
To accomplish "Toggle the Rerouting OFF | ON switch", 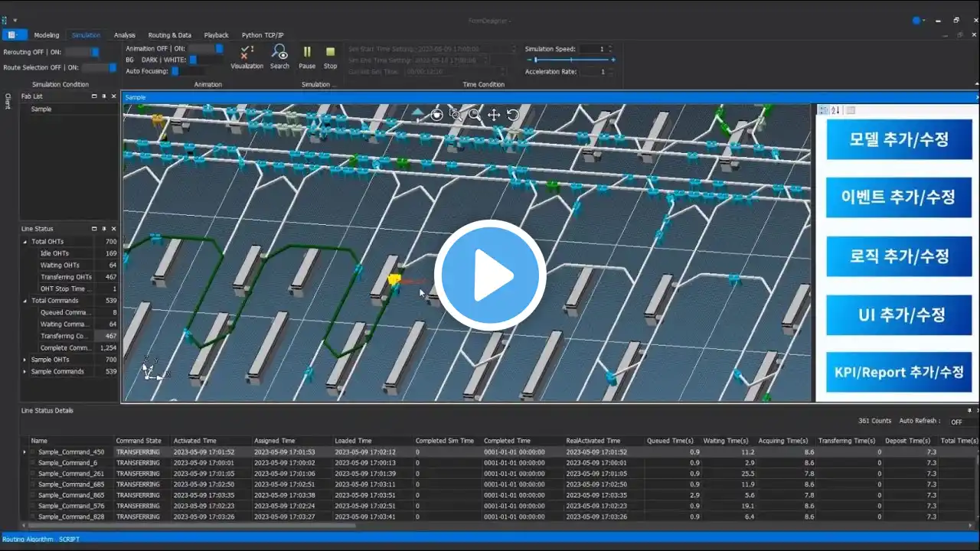I will point(82,52).
